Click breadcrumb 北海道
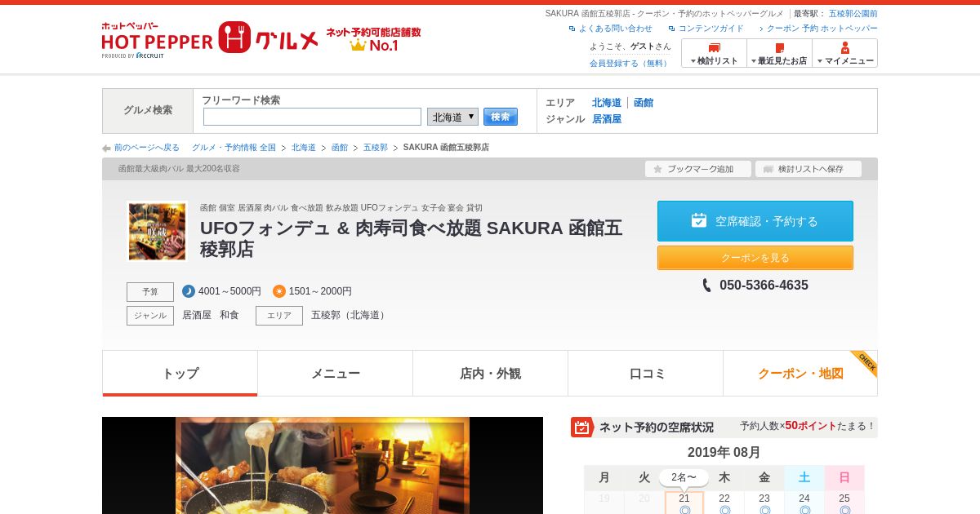This screenshot has width=980, height=514. pyautogui.click(x=304, y=148)
